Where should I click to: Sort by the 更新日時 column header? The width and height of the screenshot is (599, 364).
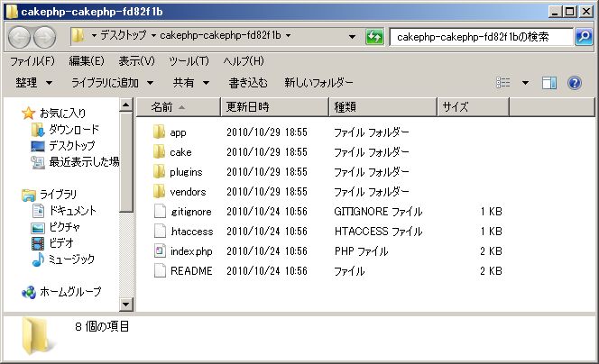click(274, 107)
